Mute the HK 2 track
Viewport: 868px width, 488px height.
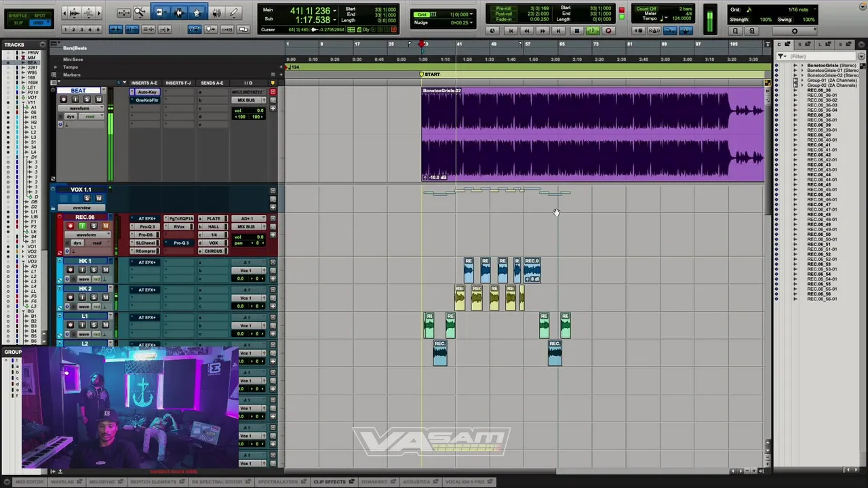[x=105, y=298]
